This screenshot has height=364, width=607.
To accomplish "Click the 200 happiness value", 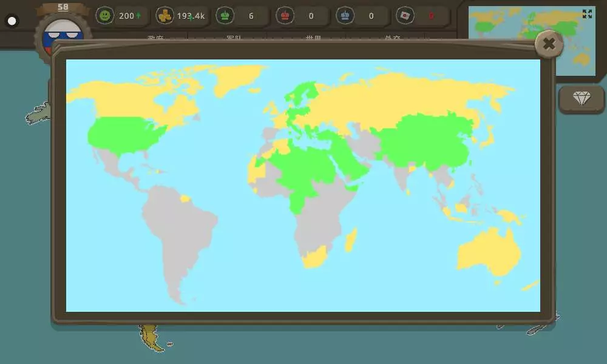I will (126, 16).
